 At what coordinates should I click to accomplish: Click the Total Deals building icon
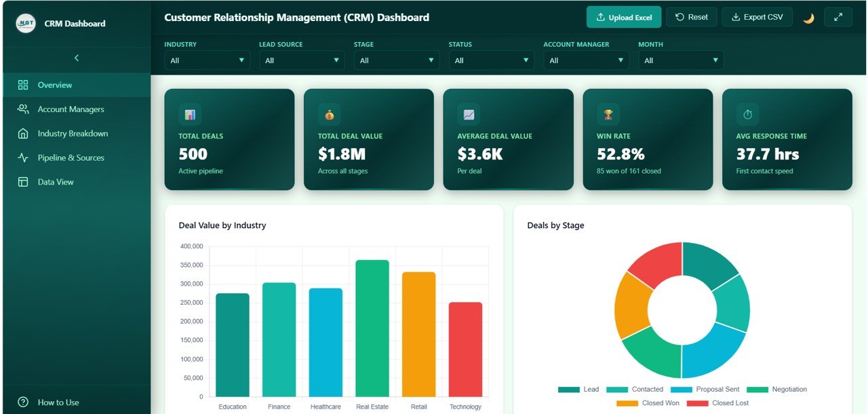point(189,113)
